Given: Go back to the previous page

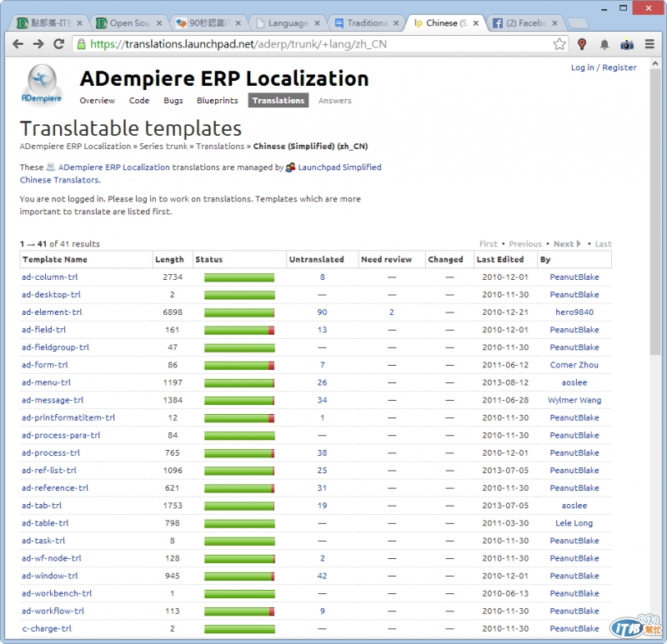Looking at the screenshot, I should [x=18, y=44].
